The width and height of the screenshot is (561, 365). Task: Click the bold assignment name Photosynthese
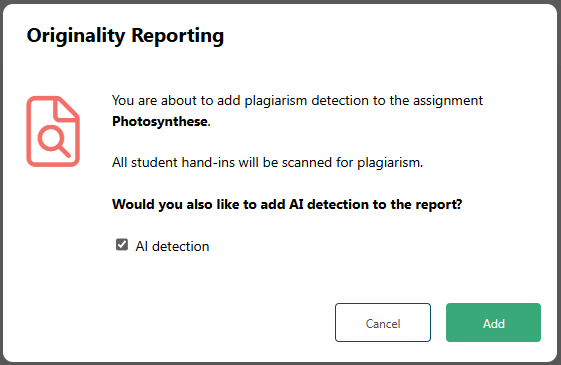point(160,122)
